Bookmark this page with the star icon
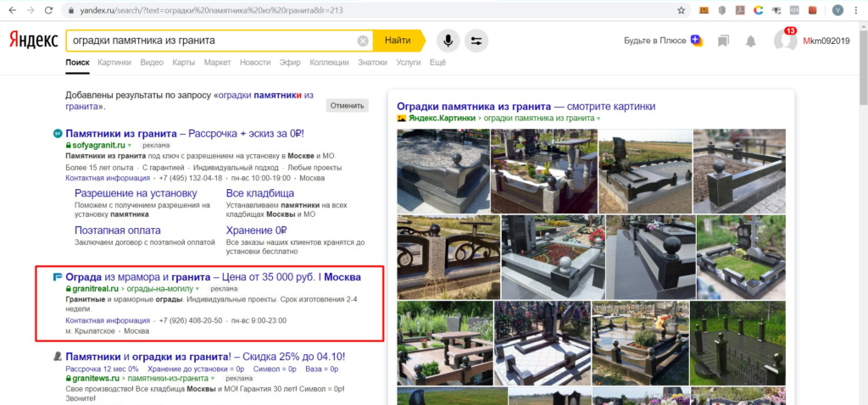This screenshot has height=405, width=868. pyautogui.click(x=682, y=10)
